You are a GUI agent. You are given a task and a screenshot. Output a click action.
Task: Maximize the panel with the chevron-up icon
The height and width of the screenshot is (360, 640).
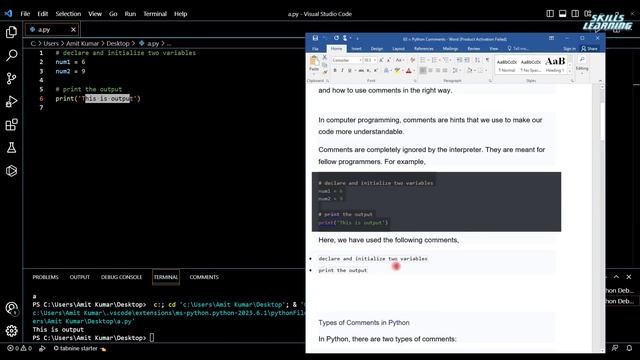click(616, 277)
